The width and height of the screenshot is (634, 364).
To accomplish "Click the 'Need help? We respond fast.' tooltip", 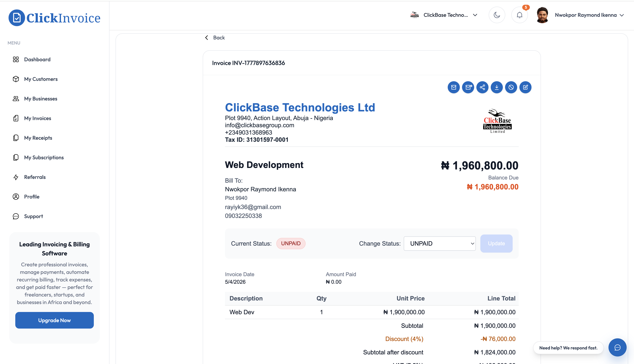I will pos(568,348).
